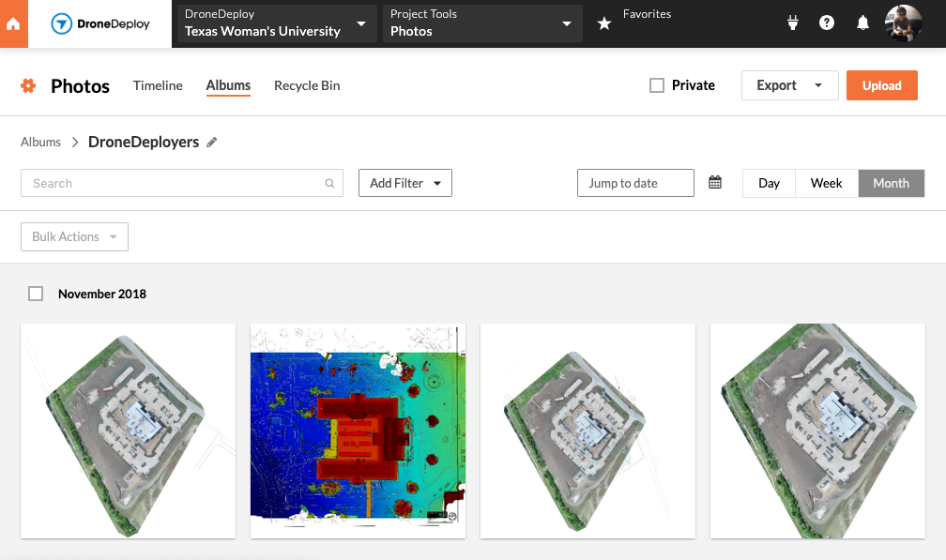Click the search magnifier icon

coord(329,183)
